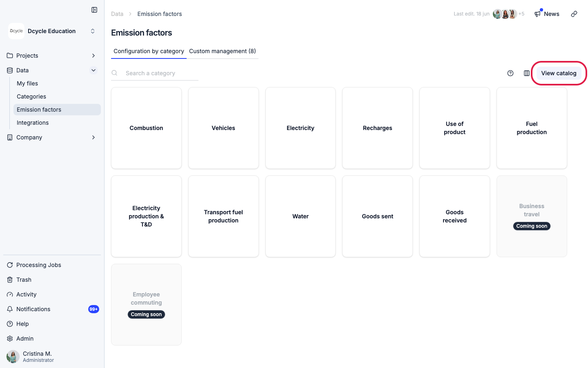Click the Trash bin icon
Screen dimensions: 588x368
point(10,280)
